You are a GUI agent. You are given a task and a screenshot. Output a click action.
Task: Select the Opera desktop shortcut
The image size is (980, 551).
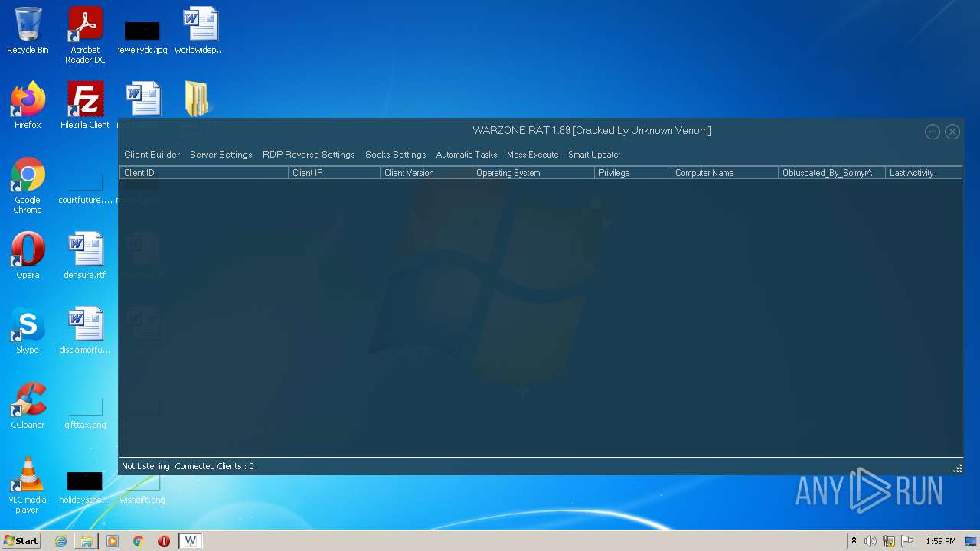click(x=28, y=256)
